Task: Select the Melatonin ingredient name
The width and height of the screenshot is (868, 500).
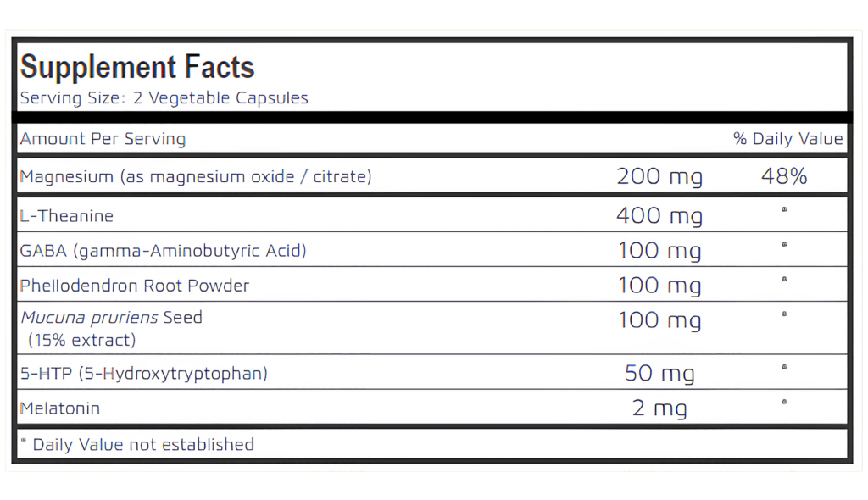Action: tap(60, 408)
